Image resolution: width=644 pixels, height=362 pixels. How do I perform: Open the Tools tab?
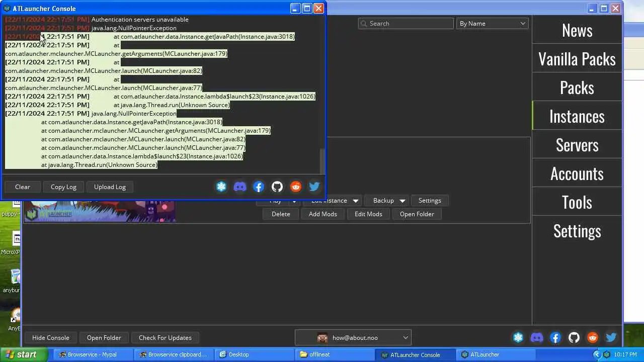[x=577, y=202]
